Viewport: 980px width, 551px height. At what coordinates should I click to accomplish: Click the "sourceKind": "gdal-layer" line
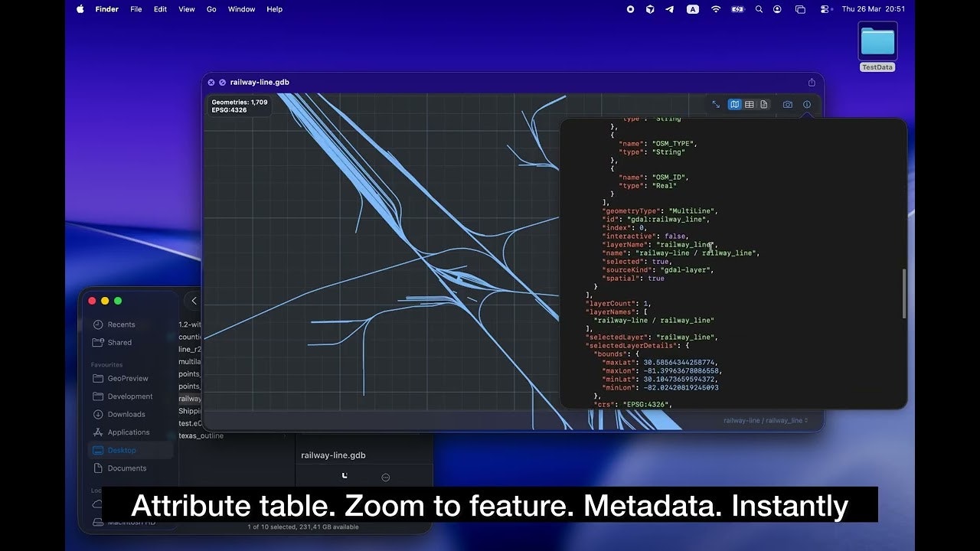658,269
